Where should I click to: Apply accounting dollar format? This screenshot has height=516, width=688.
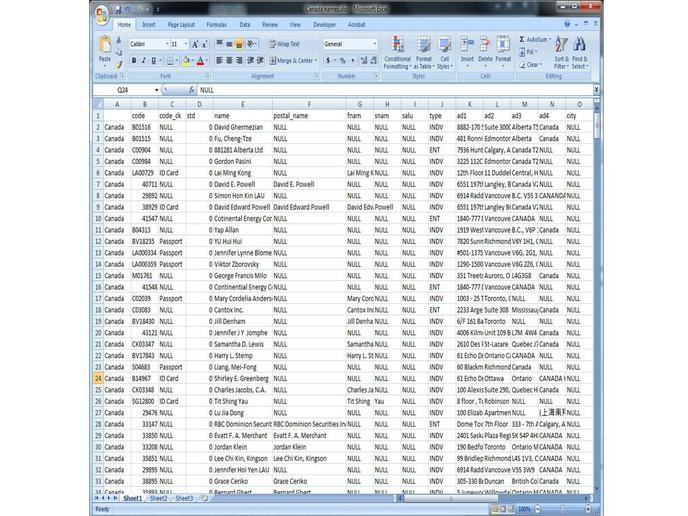(328, 61)
